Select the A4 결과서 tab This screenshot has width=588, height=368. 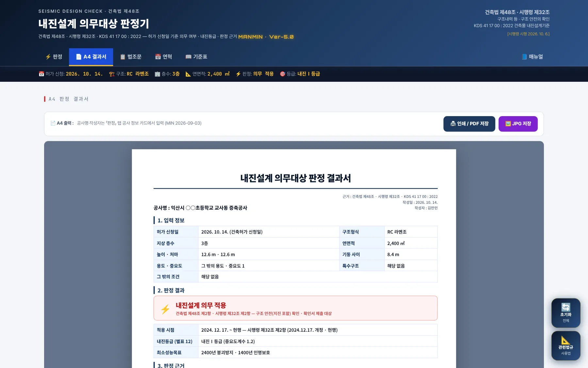pyautogui.click(x=91, y=57)
